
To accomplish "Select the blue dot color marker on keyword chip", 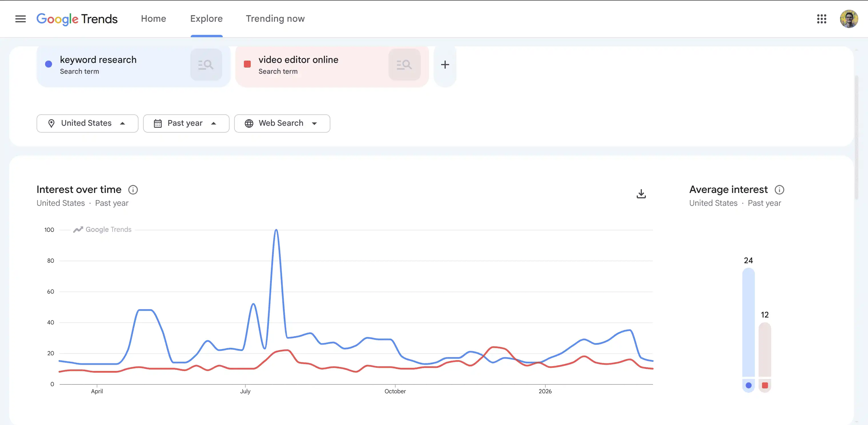I will point(49,64).
